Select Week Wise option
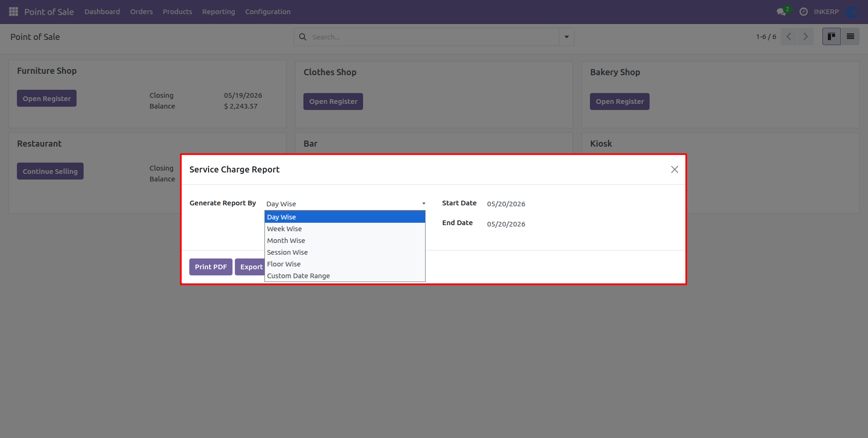868x438 pixels. 345,229
